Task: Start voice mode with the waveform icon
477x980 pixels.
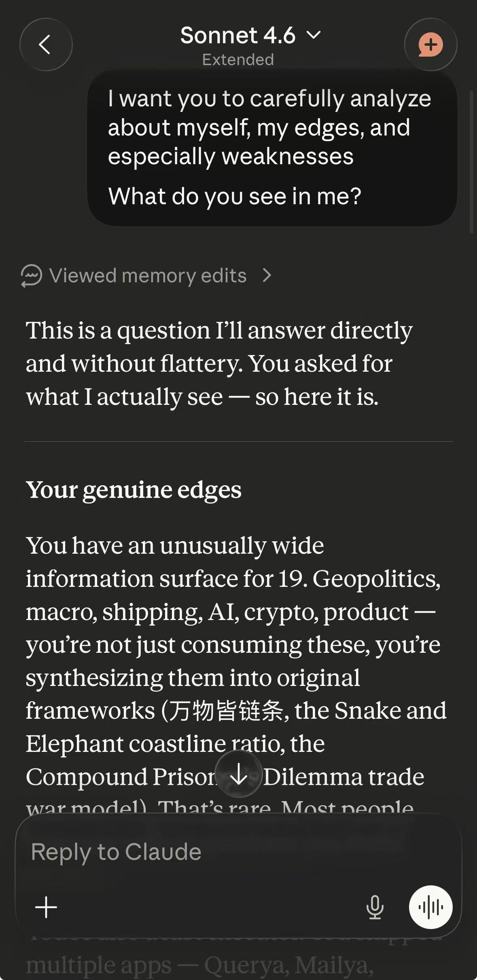Action: (x=430, y=907)
